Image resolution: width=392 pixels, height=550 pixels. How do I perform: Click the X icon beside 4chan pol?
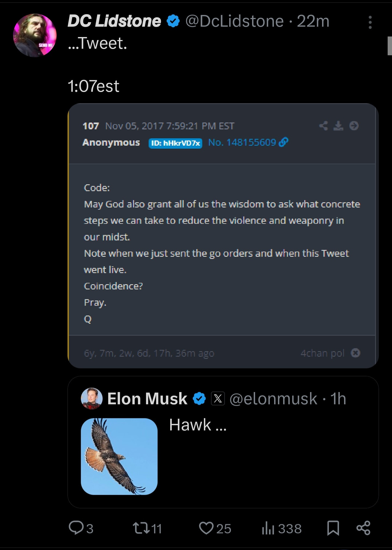point(356,353)
